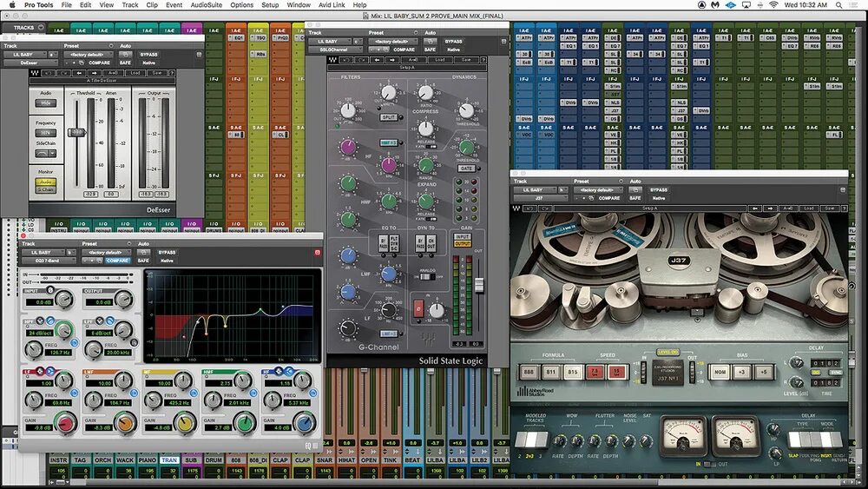Toggle the GATE button on G-Channel
The image size is (868, 489).
pyautogui.click(x=466, y=169)
